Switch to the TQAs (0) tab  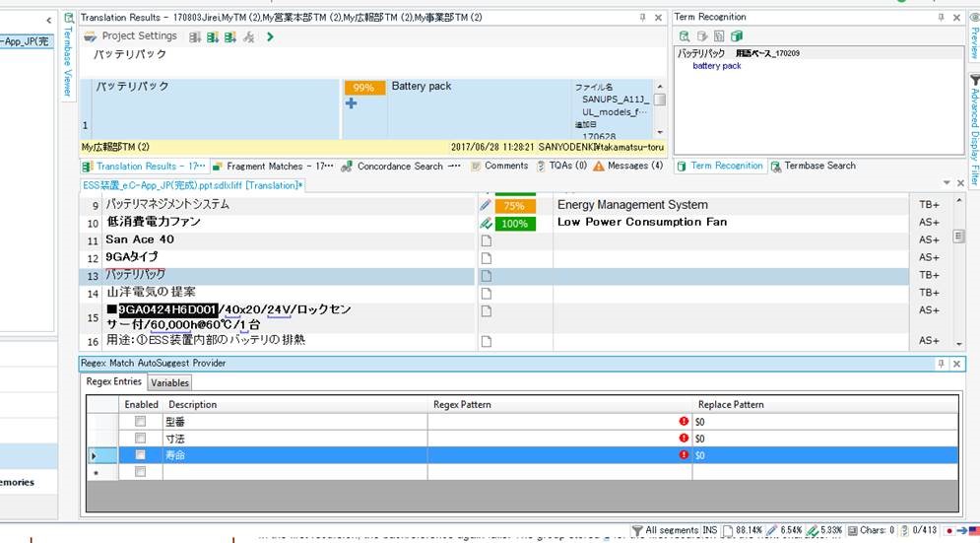point(561,166)
